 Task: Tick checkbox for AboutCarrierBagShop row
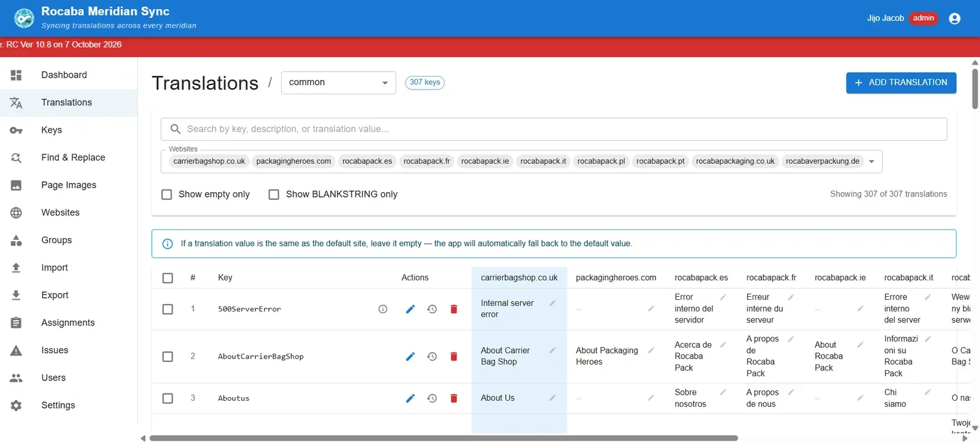(x=168, y=357)
